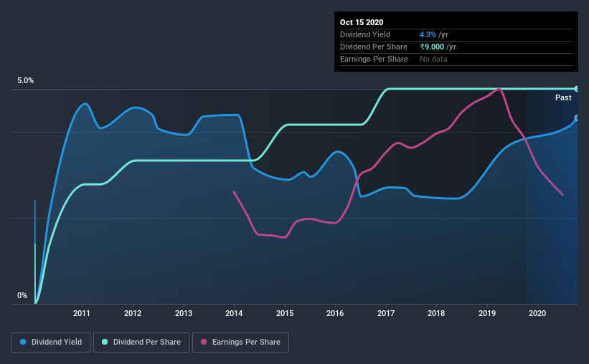This screenshot has height=364, width=589.
Task: Click the Dividend Yield end data point
Action: (x=577, y=118)
